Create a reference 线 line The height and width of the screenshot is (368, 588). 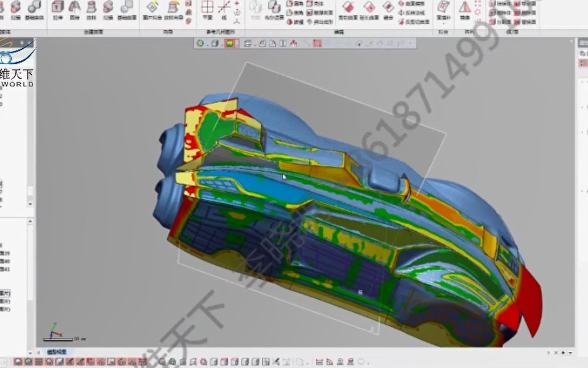(224, 10)
